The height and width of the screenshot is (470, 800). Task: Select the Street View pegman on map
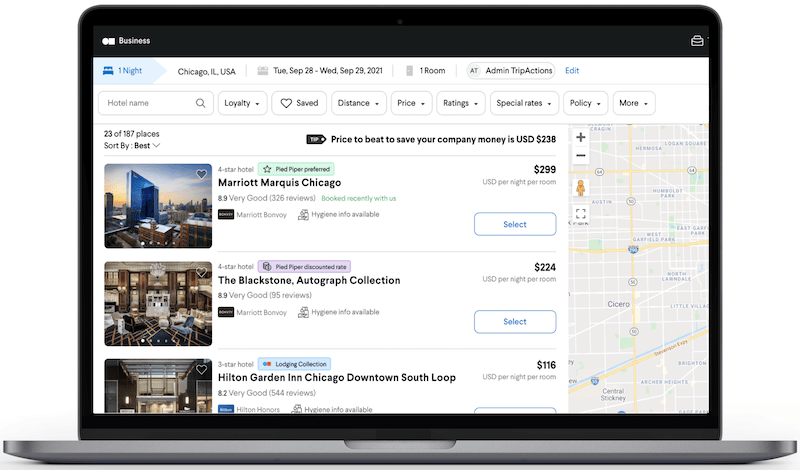click(581, 188)
